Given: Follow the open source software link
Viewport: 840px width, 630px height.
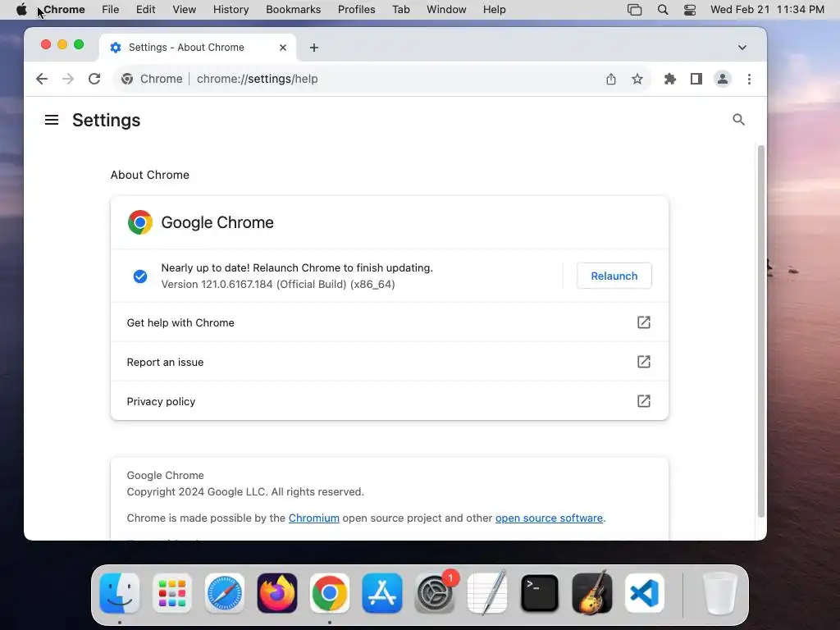Looking at the screenshot, I should 549,518.
